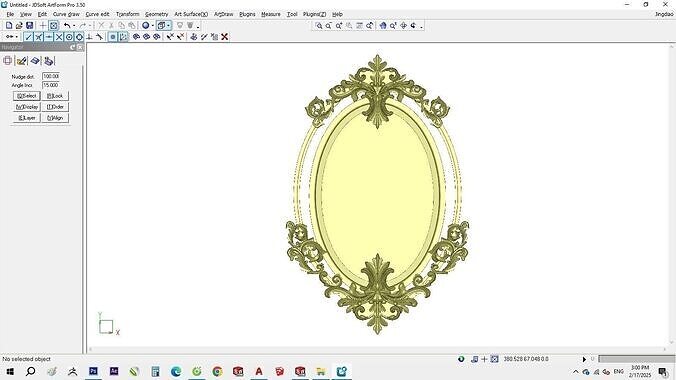Click the sphere render mode icon

pyautogui.click(x=146, y=25)
